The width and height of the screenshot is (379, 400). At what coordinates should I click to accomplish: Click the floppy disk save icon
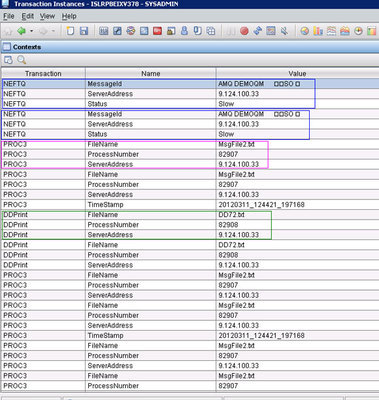pos(84,31)
